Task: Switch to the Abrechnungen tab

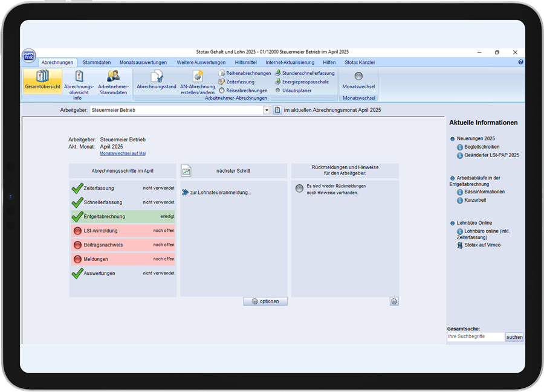Action: tap(57, 62)
